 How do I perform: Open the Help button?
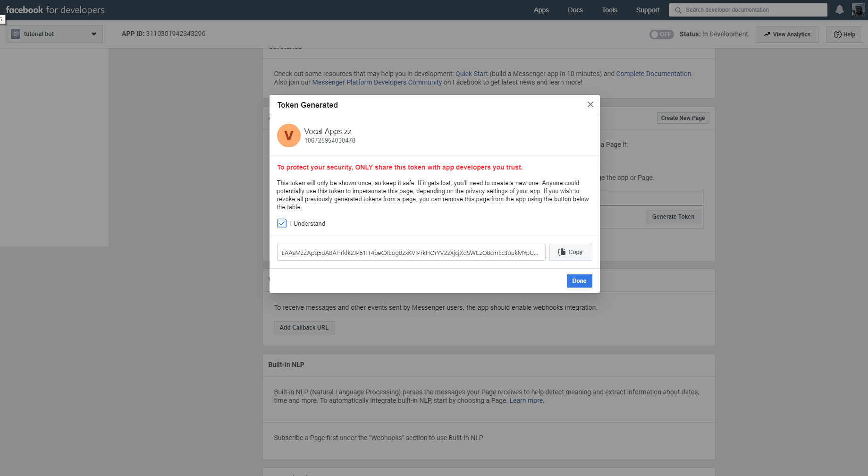coord(844,34)
